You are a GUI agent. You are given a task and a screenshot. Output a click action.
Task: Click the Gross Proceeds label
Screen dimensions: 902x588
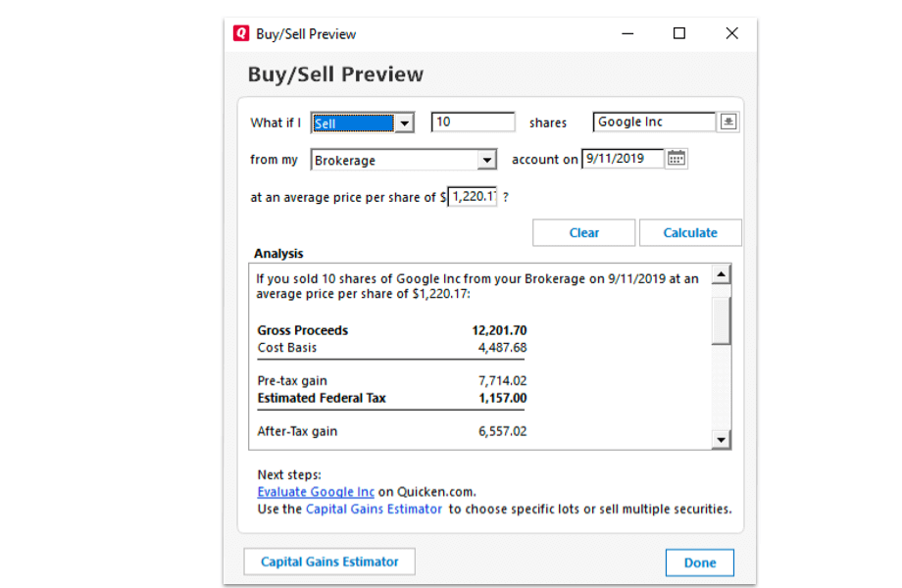click(303, 330)
